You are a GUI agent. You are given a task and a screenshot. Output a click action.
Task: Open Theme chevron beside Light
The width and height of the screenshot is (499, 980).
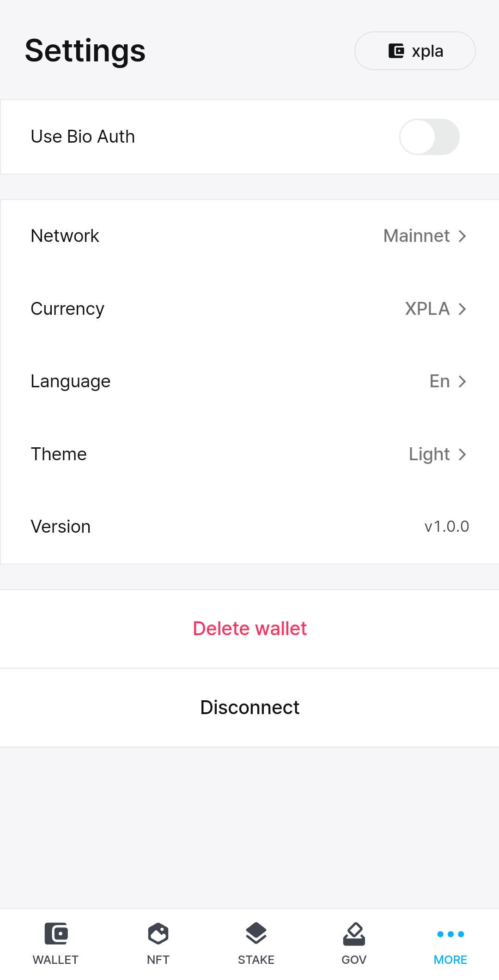[x=462, y=454]
